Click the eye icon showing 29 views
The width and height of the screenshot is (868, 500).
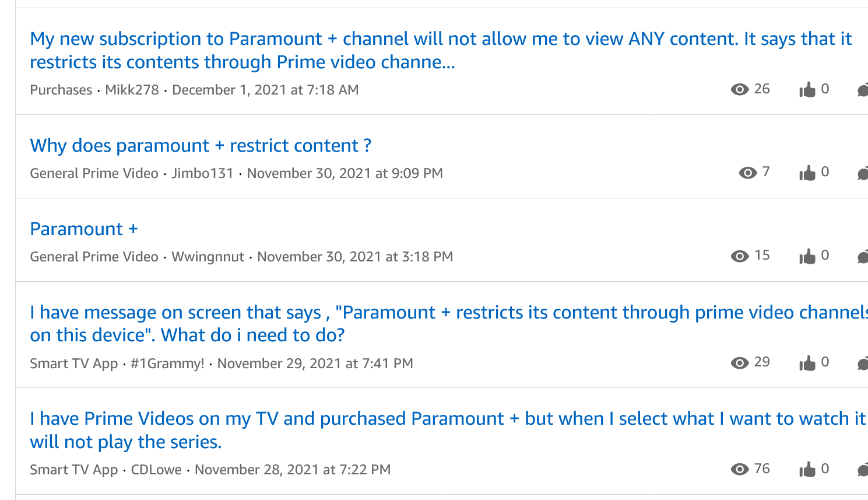tap(740, 362)
